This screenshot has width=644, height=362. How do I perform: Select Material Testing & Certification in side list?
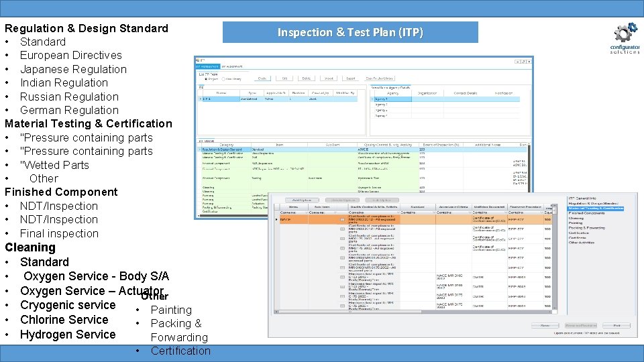(x=596, y=208)
